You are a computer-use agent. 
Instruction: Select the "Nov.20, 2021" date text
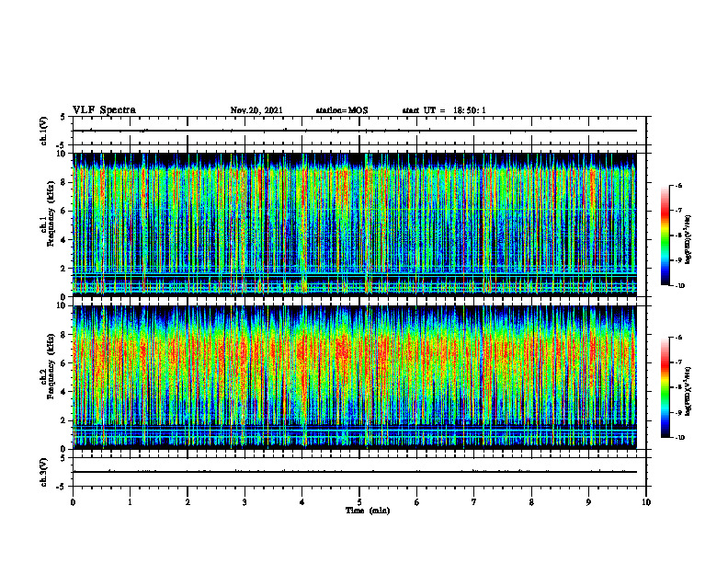(256, 110)
